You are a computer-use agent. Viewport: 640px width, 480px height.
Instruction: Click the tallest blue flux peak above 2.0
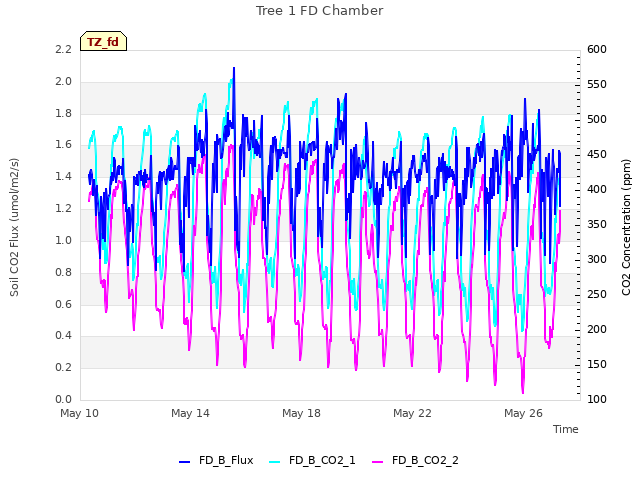(x=234, y=69)
